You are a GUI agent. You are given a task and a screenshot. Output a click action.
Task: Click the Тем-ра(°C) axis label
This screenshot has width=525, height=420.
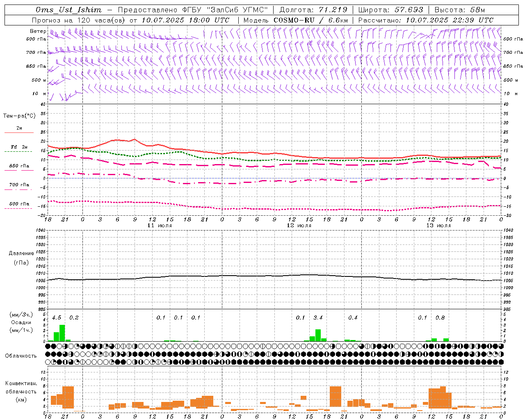(x=19, y=116)
